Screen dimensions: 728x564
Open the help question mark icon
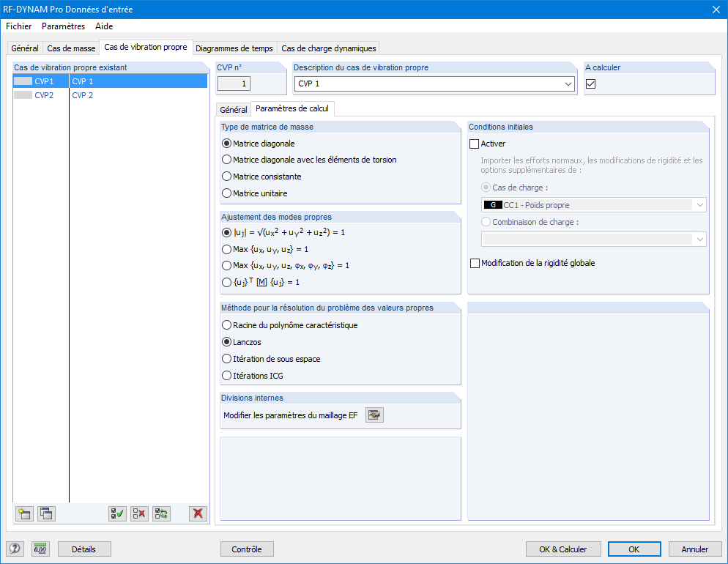click(x=15, y=549)
